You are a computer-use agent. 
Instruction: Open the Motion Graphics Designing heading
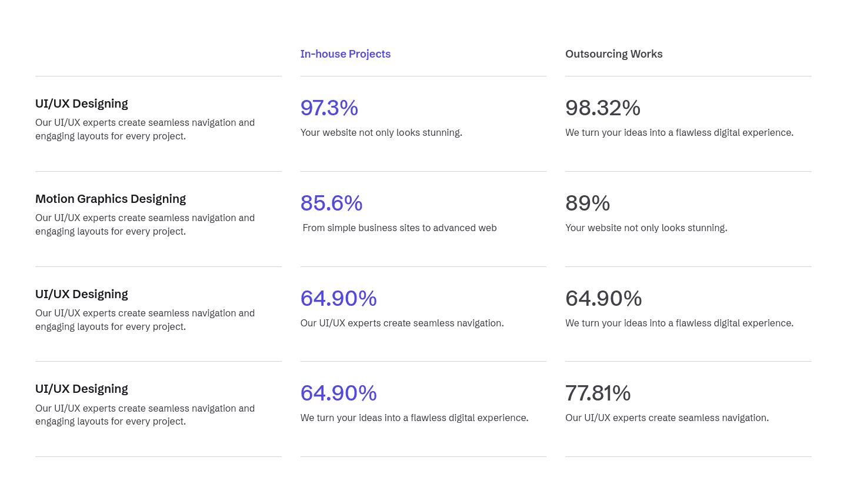pos(111,199)
